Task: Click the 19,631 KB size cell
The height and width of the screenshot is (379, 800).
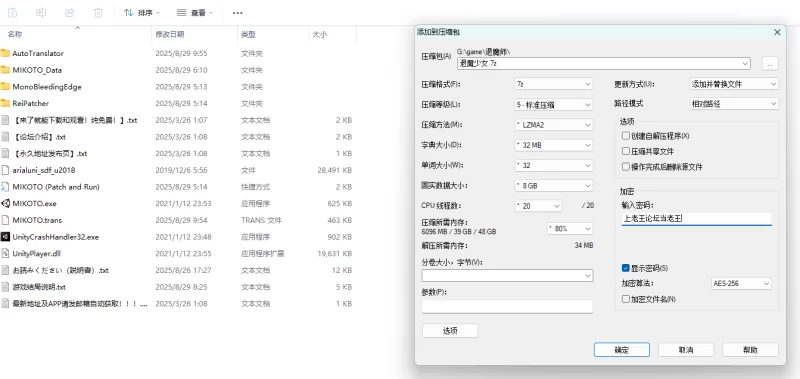Action: pyautogui.click(x=335, y=254)
